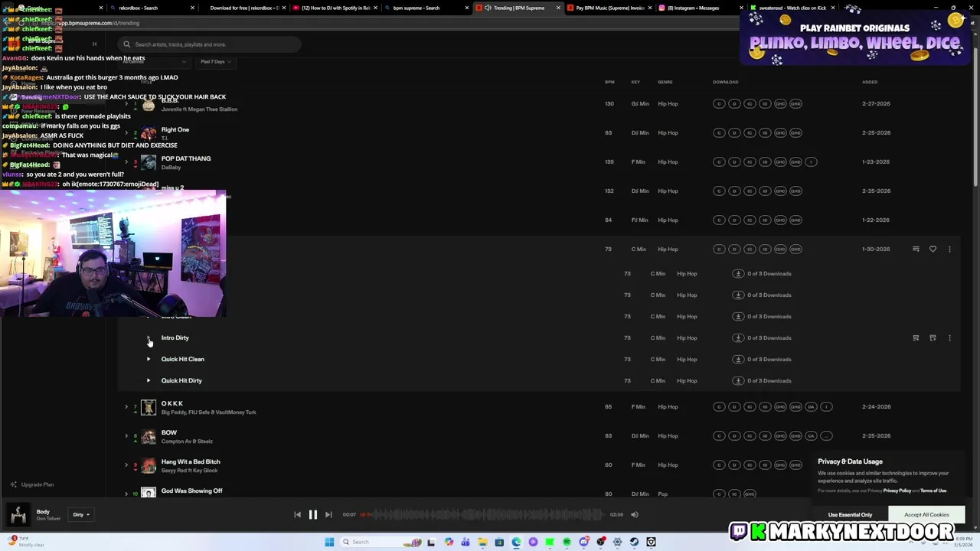Add Intro Dirty version to queue
Image resolution: width=980 pixels, height=551 pixels.
[916, 337]
